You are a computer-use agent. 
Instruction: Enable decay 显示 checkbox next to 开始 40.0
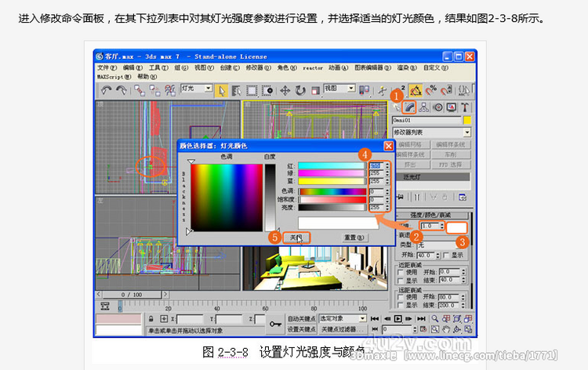click(446, 256)
